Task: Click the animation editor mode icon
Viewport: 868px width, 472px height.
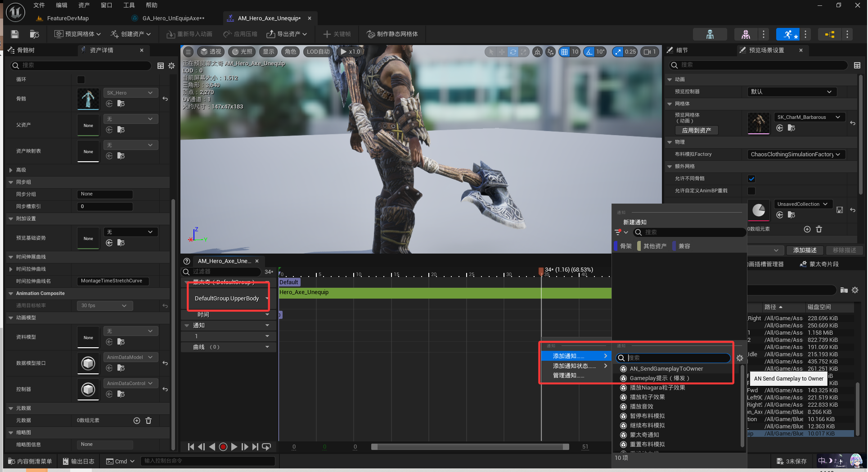Action: coord(788,34)
